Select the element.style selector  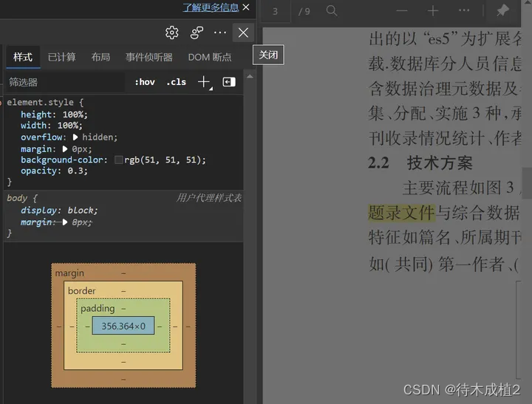[40, 102]
